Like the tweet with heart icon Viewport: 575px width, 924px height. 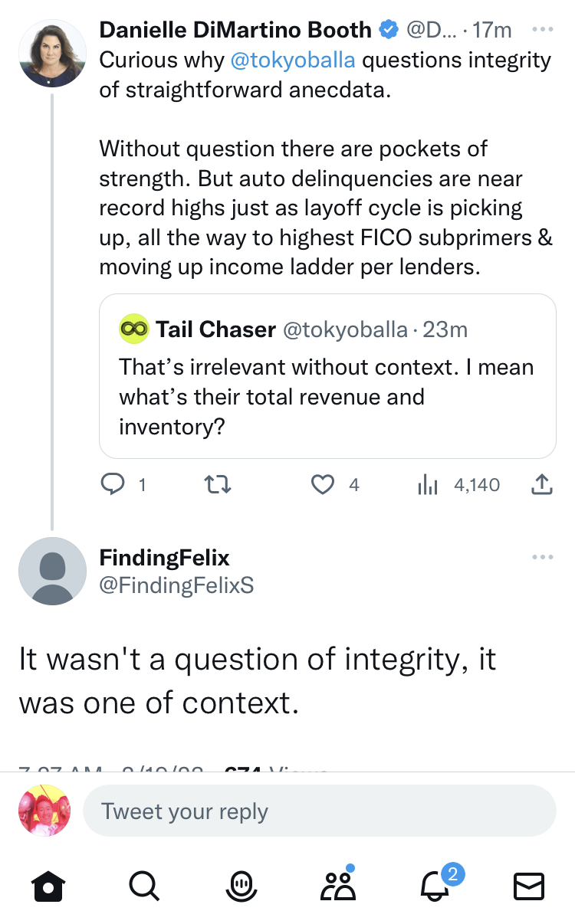coord(323,484)
